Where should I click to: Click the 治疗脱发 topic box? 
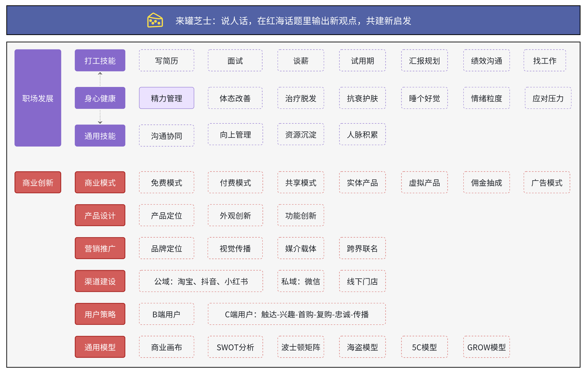[x=301, y=98]
